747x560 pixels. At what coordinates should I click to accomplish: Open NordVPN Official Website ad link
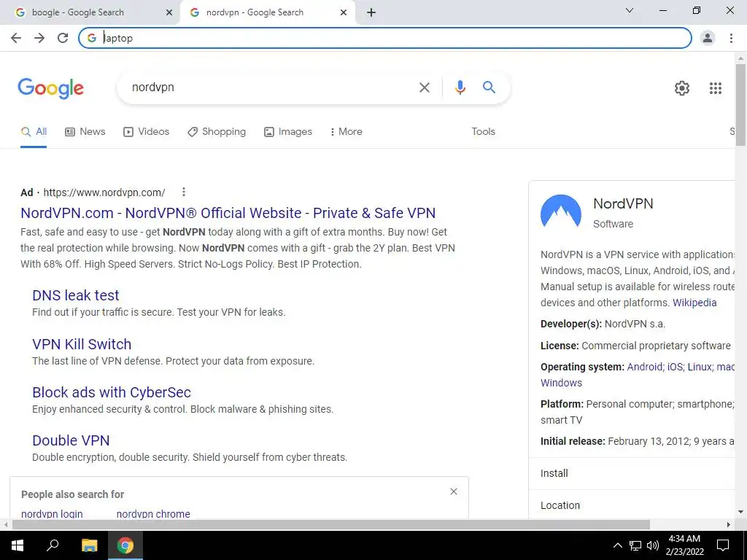[x=228, y=213]
